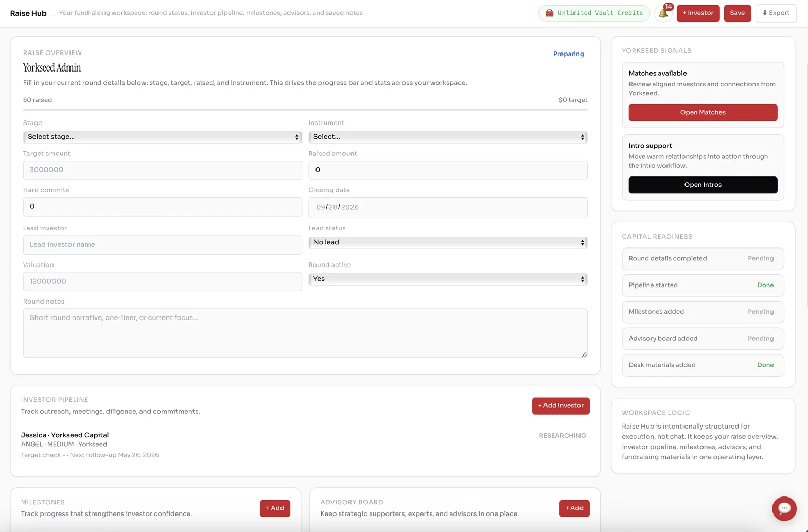Open the chat bubble widget
The image size is (808, 532).
[784, 508]
